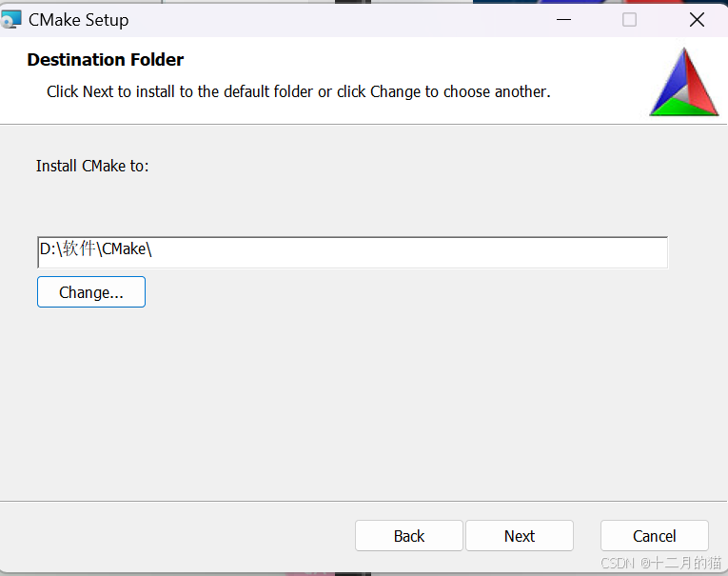Click the CMake triangle logo
This screenshot has height=576, width=728.
coord(684,82)
